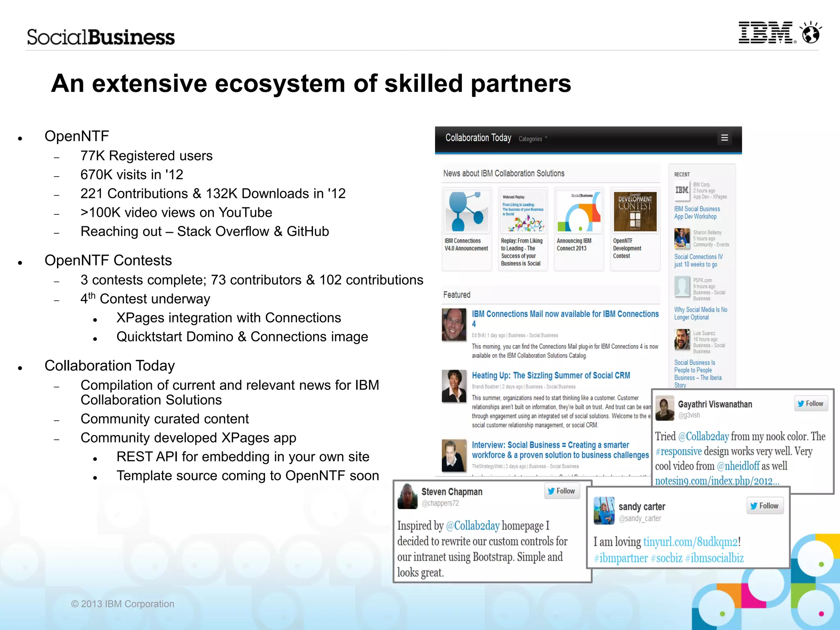This screenshot has height=630, width=840.
Task: Follow Steven Chapman on Twitter
Action: tap(562, 491)
